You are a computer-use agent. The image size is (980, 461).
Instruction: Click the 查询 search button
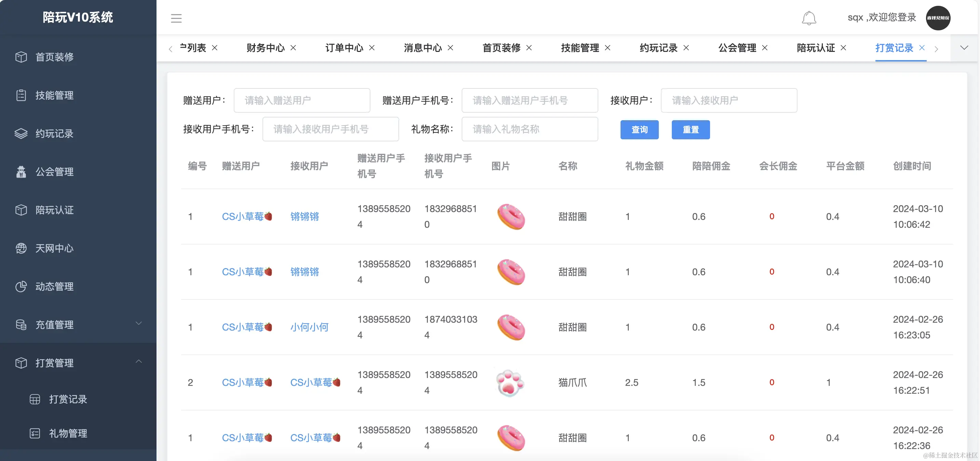click(x=640, y=130)
